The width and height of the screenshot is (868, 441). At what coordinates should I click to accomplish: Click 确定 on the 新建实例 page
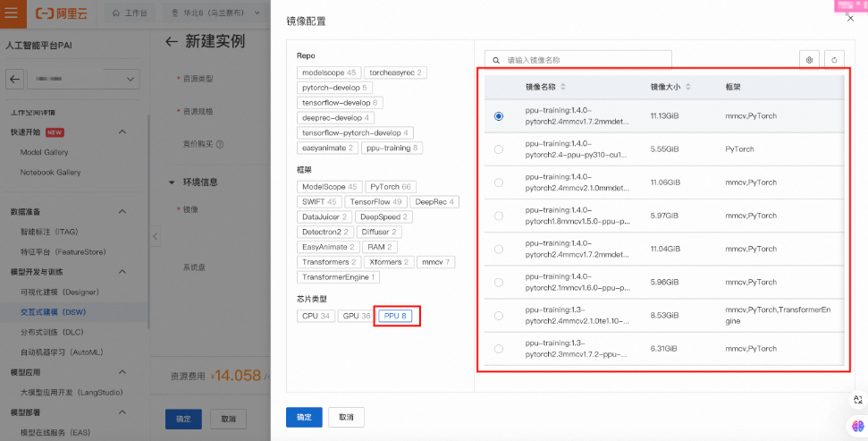(183, 419)
